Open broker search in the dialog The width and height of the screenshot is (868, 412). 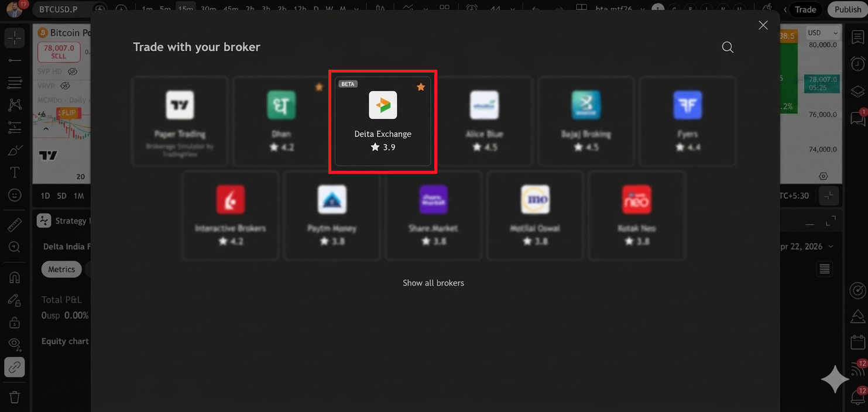click(x=728, y=47)
